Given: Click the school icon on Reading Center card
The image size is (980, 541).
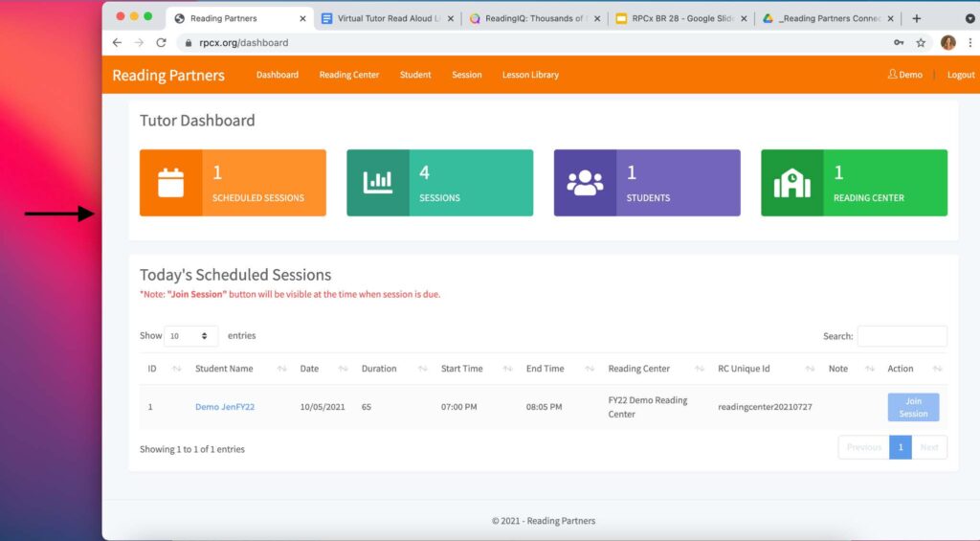Looking at the screenshot, I should pos(791,183).
